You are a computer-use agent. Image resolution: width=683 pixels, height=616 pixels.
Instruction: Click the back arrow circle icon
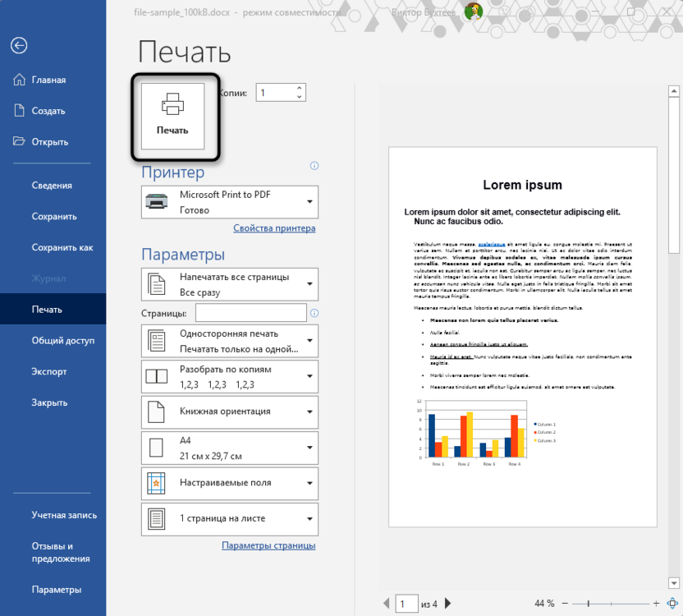[x=19, y=45]
